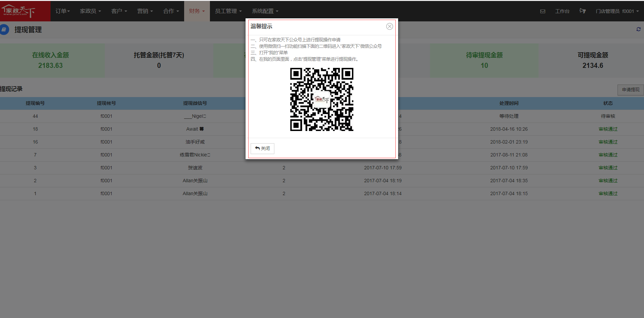Click the 提现微信号 column header
644x318 pixels.
point(195,103)
